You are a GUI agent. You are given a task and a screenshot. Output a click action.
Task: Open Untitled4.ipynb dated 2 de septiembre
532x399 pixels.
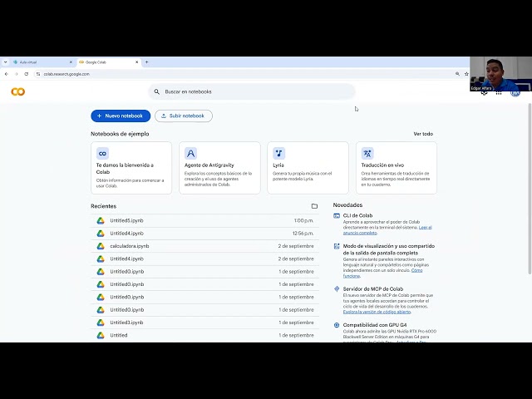205,259
